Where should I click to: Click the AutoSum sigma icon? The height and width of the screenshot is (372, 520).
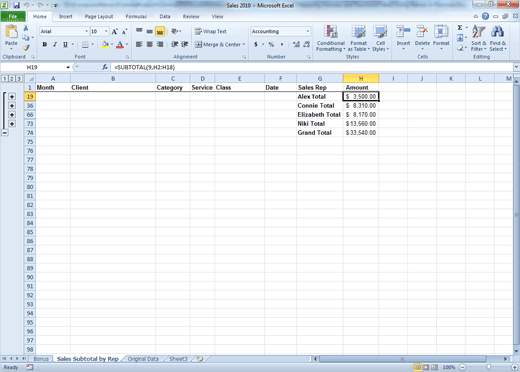point(460,28)
